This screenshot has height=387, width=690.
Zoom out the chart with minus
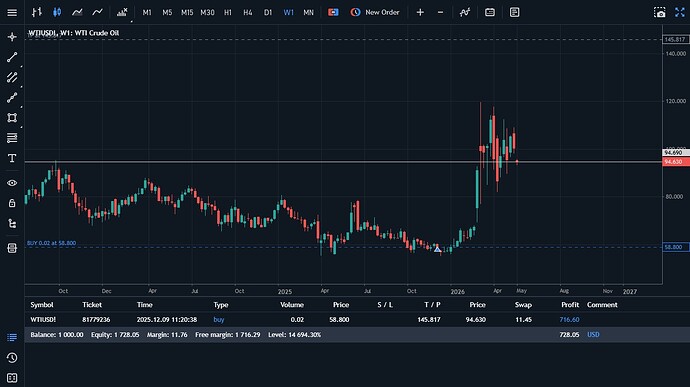[440, 12]
